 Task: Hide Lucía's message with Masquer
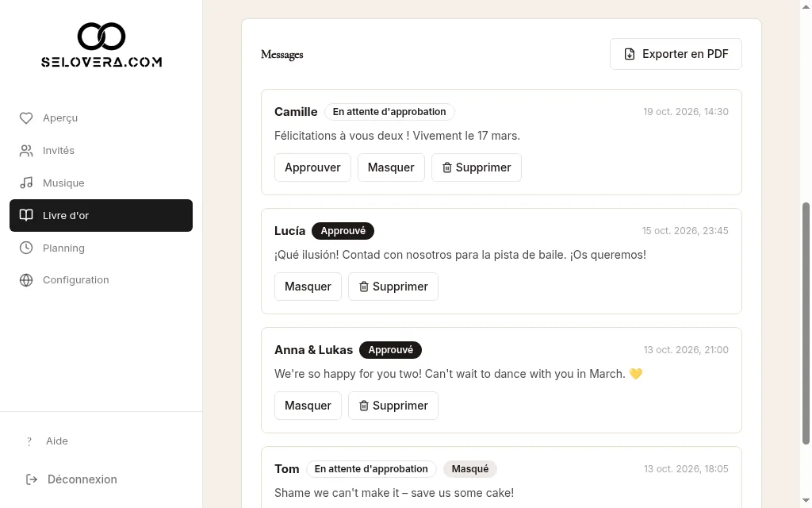[308, 287]
